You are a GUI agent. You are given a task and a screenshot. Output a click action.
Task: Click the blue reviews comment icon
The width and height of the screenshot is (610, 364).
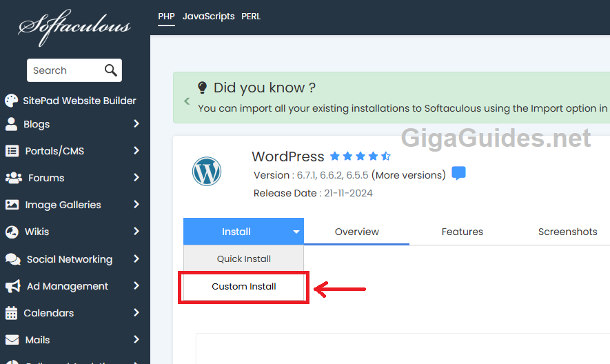(x=458, y=173)
